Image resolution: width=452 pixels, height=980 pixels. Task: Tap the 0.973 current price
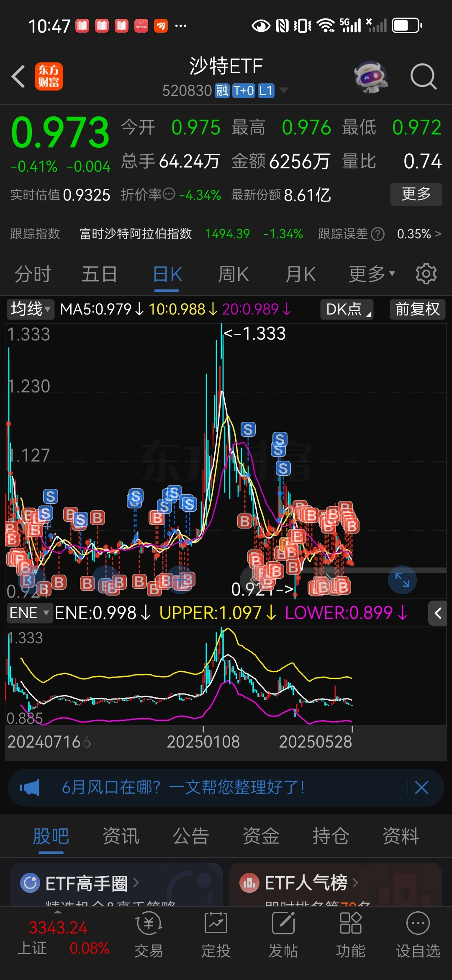(60, 132)
